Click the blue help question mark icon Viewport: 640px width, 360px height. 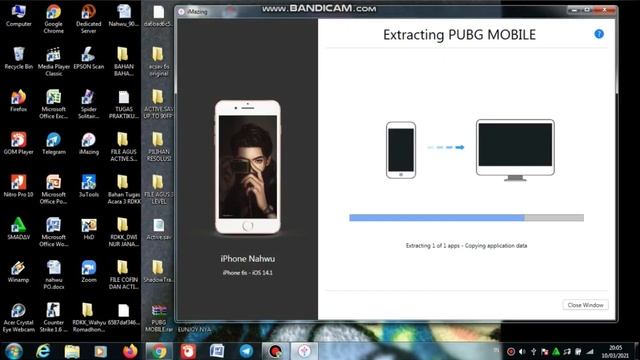click(x=599, y=34)
